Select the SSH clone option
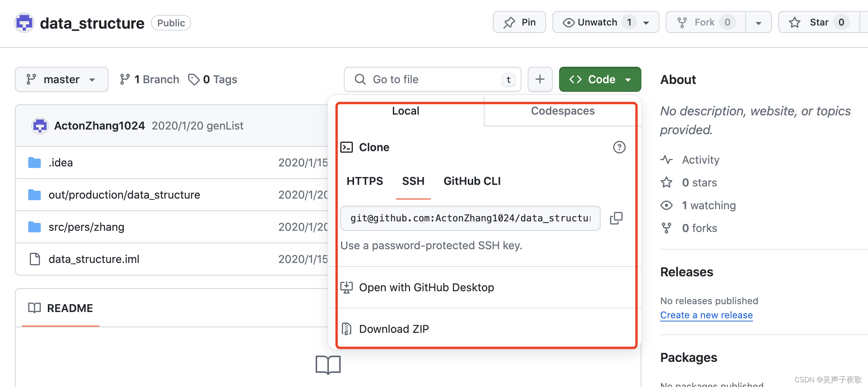 tap(413, 181)
